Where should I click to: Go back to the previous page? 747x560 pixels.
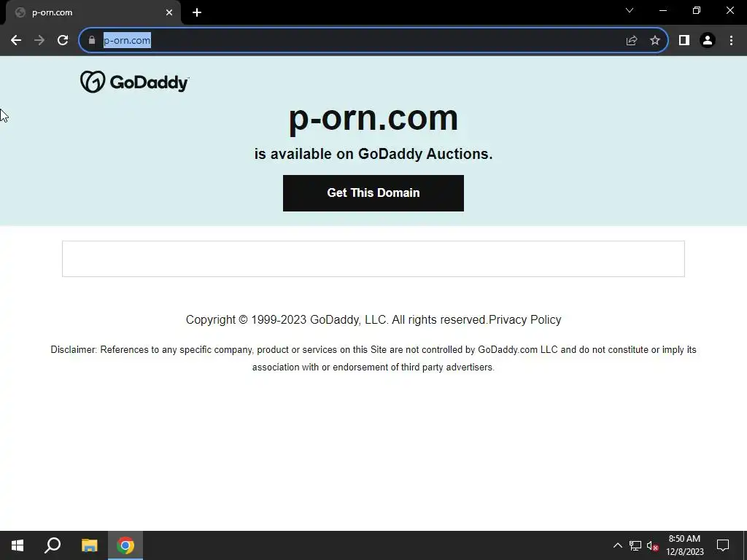click(16, 41)
